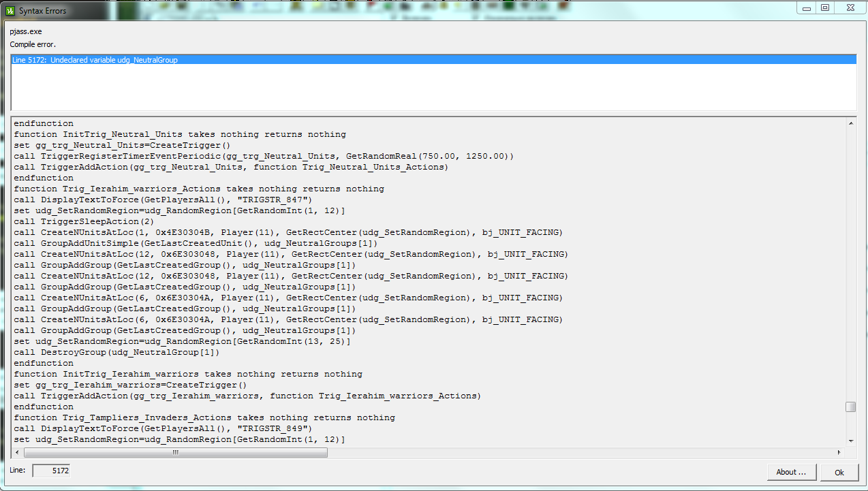868x491 pixels.
Task: Click line containing "TRIGSTR_849"
Action: pos(163,428)
